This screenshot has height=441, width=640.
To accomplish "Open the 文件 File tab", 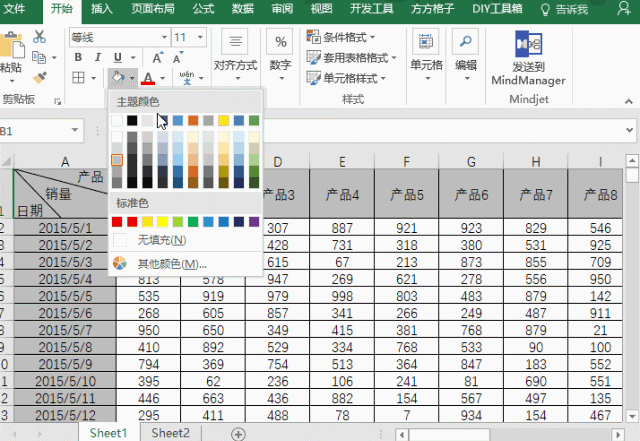I will [x=14, y=9].
